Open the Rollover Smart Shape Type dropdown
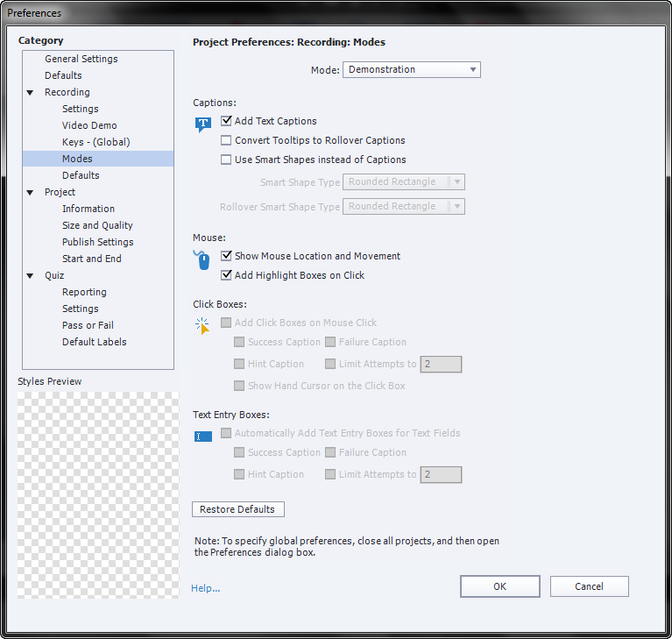Screen dimensions: 672x639 [403, 206]
